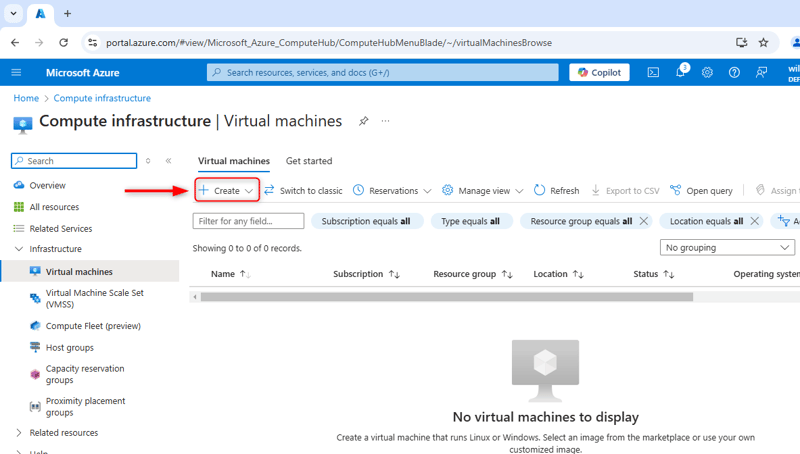Reload the browser page
Screen dimensions: 800x454
pyautogui.click(x=63, y=43)
